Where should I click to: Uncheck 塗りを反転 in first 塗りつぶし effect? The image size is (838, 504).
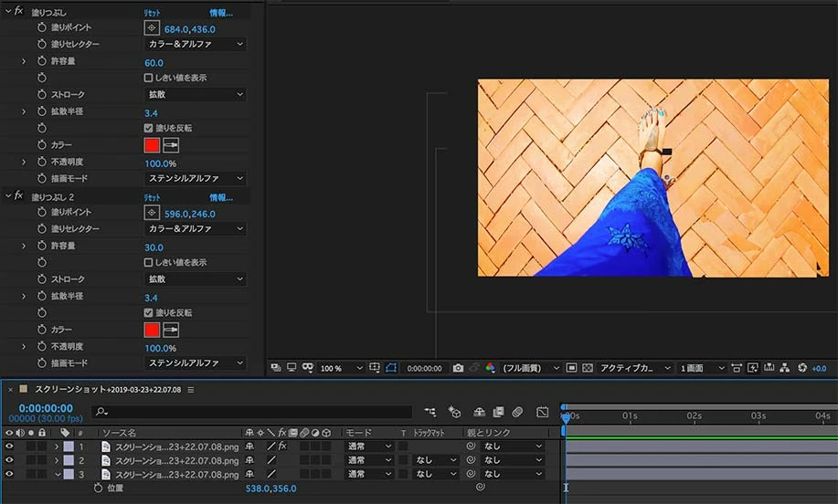[x=148, y=128]
